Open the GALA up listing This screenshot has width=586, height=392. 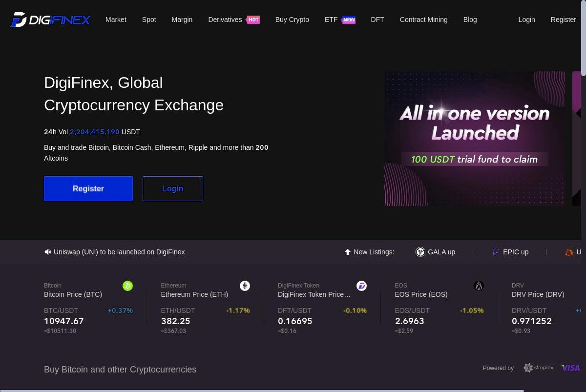point(441,252)
